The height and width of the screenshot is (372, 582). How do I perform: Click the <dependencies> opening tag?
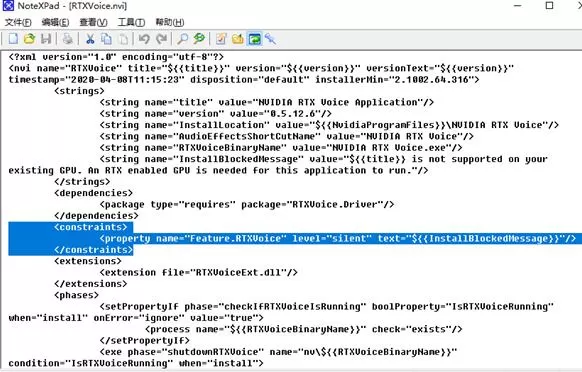click(x=94, y=193)
